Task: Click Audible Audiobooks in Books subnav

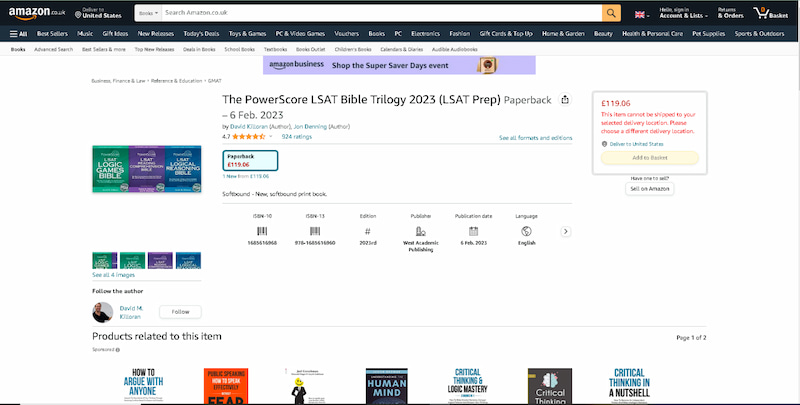Action: coord(455,49)
